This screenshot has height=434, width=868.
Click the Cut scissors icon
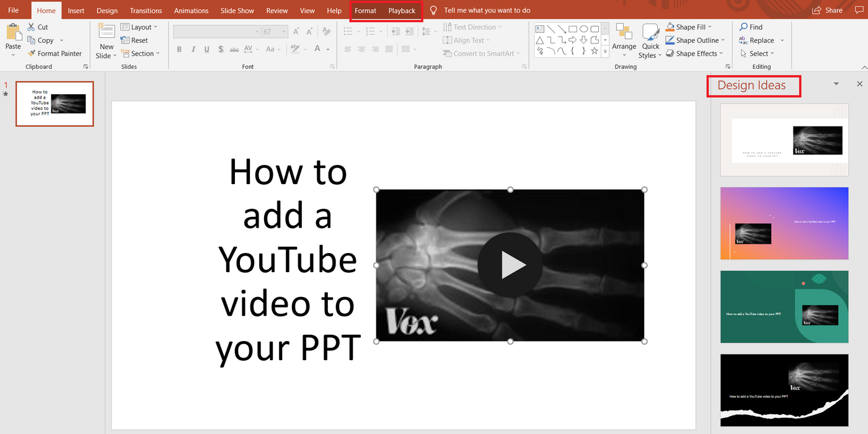(32, 27)
